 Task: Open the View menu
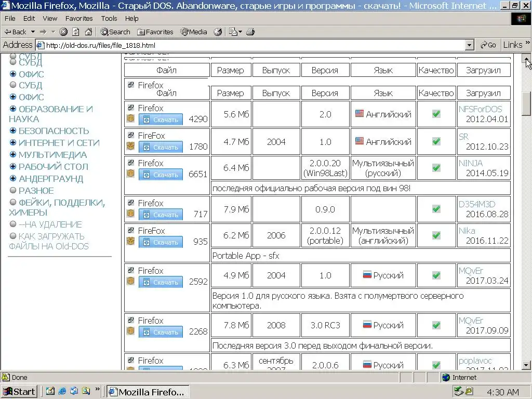tap(50, 18)
